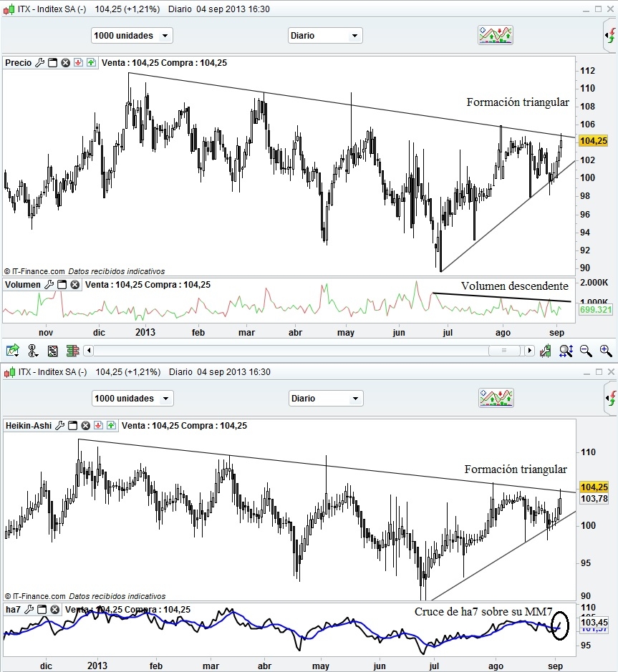Maximize the Precio panel window icon
Image resolution: width=618 pixels, height=672 pixels.
pos(52,63)
